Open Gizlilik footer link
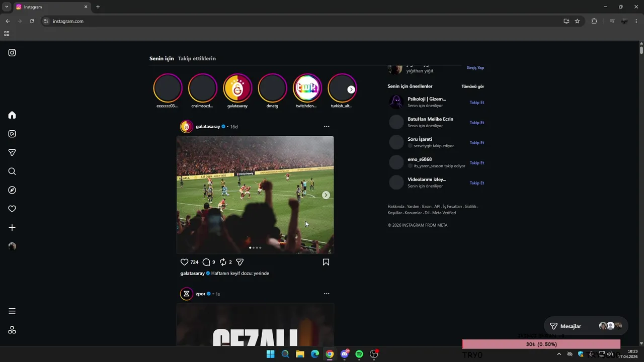This screenshot has height=362, width=644. click(470, 207)
